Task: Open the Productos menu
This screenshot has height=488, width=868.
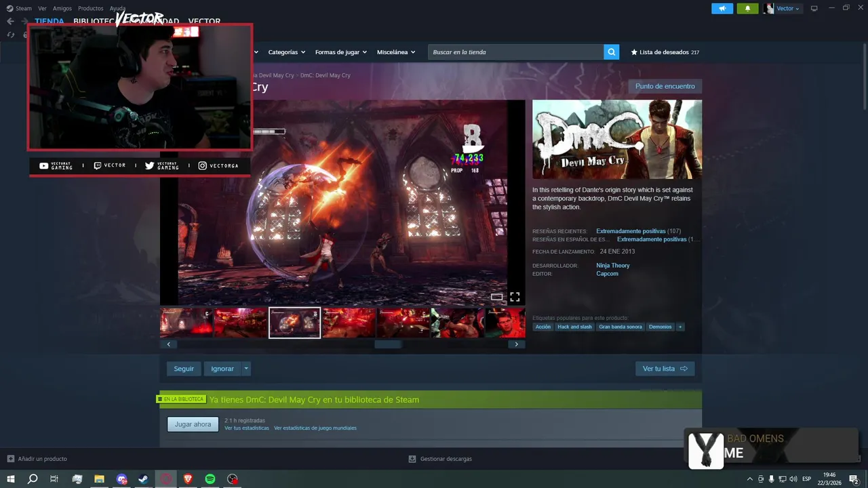Action: pos(90,8)
